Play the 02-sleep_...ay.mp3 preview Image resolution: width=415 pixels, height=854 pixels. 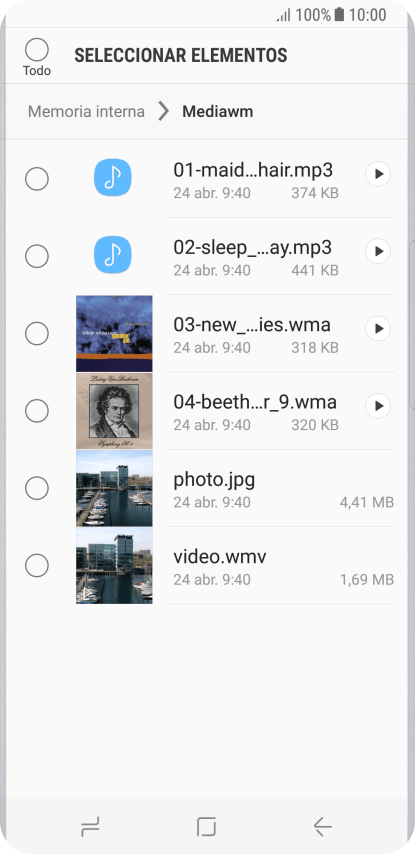(378, 252)
